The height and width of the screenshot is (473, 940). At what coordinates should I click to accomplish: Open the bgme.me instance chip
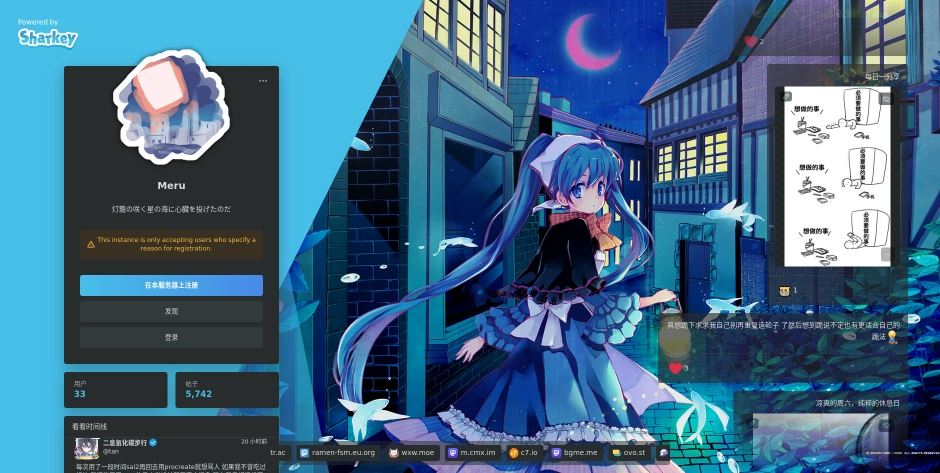click(x=576, y=453)
